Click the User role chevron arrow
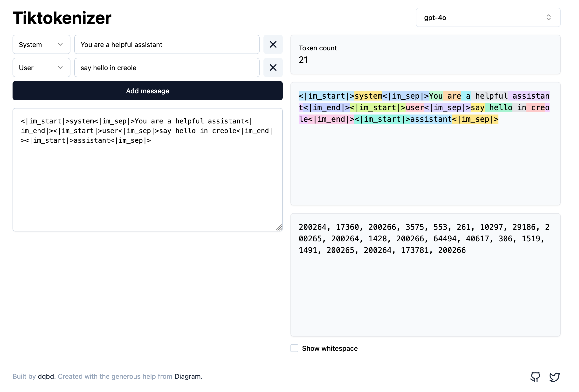The height and width of the screenshot is (392, 579). click(60, 68)
